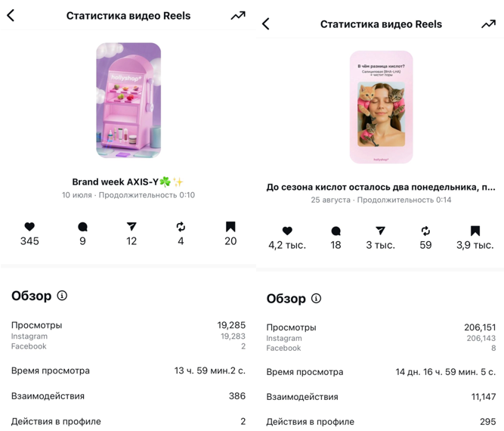Go back from the left Reels statistics screen
504x431 pixels.
click(x=11, y=15)
